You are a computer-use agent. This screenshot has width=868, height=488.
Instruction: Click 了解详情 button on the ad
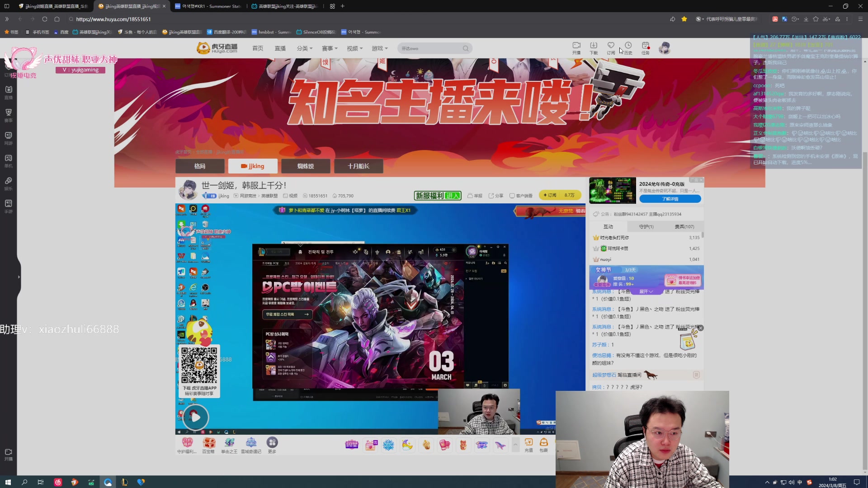pyautogui.click(x=670, y=199)
